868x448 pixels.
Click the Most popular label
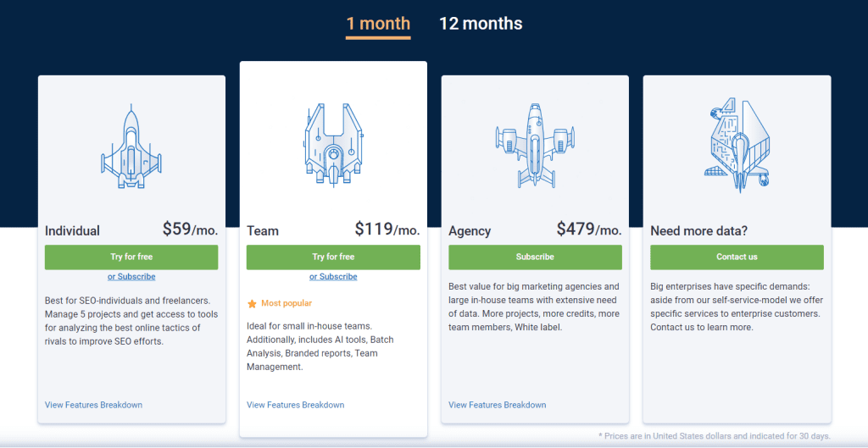click(287, 304)
